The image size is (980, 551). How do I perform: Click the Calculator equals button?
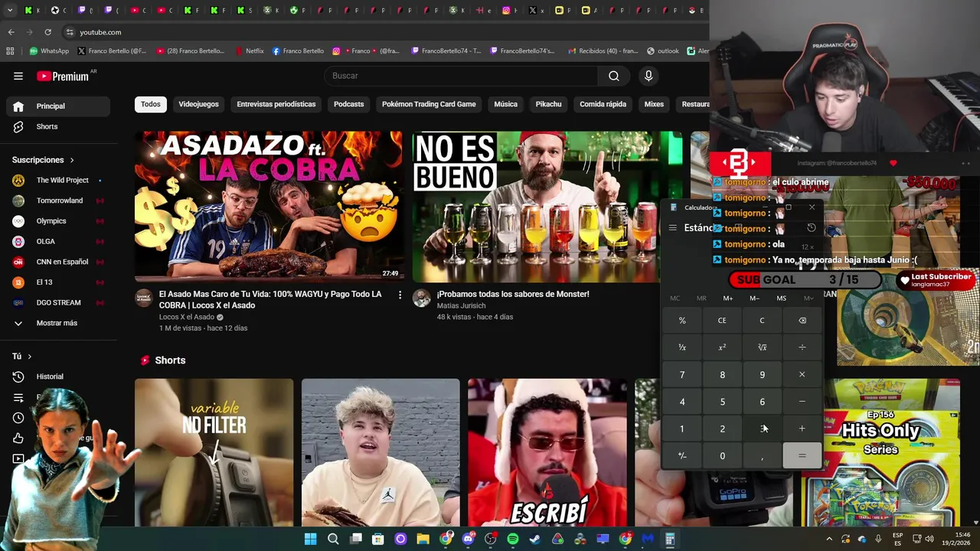coord(802,456)
